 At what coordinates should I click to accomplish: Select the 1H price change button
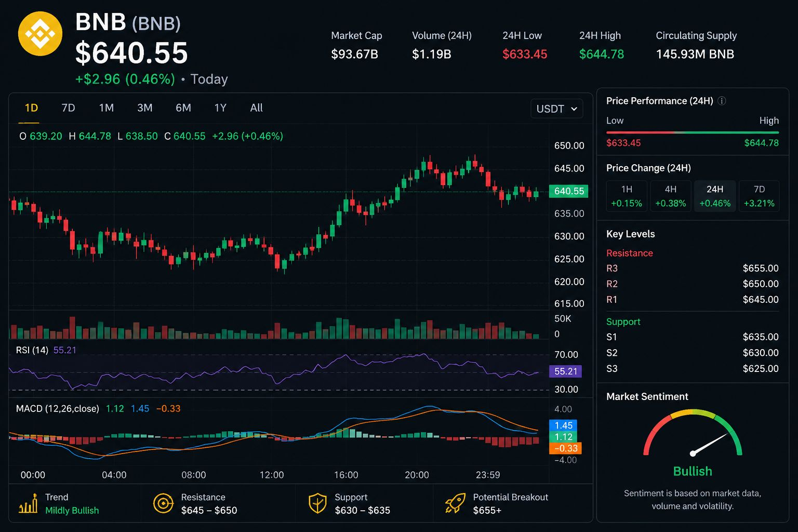point(627,196)
